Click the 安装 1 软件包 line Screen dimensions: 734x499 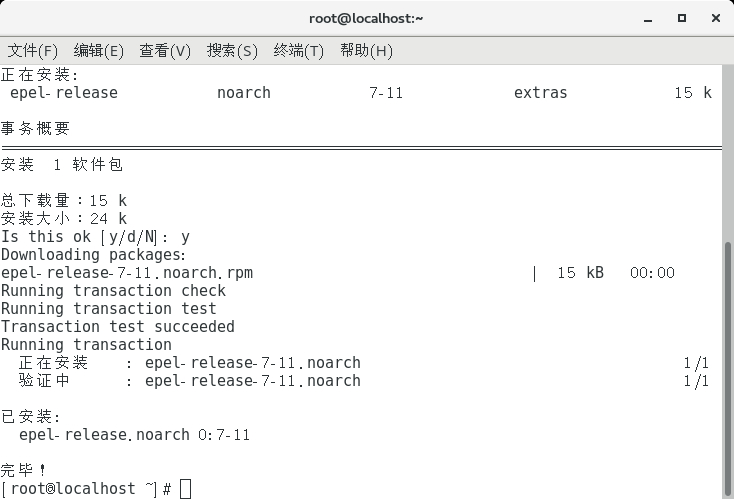[62, 165]
